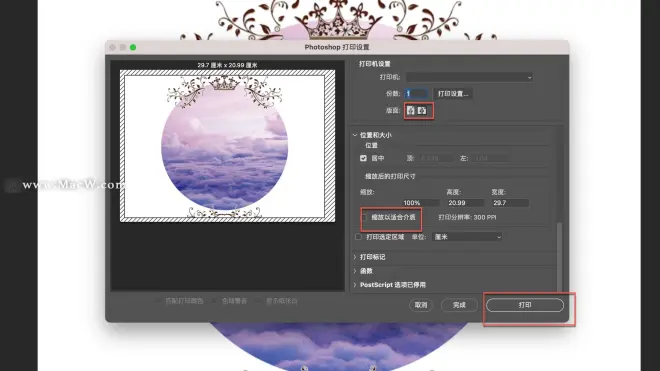The height and width of the screenshot is (371, 660).
Task: Toggle 显示纸张白 checkbox
Action: [x=258, y=301]
